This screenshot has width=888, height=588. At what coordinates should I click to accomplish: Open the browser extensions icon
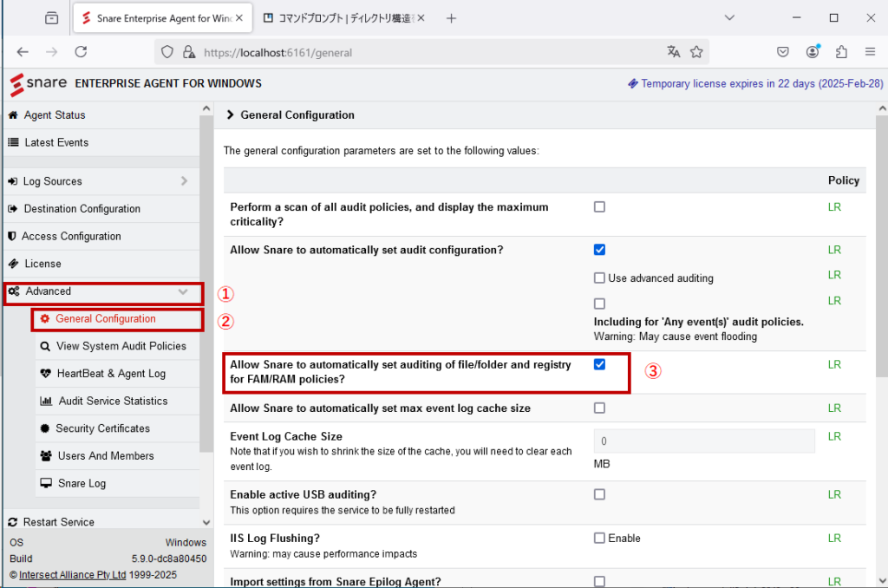(x=841, y=52)
